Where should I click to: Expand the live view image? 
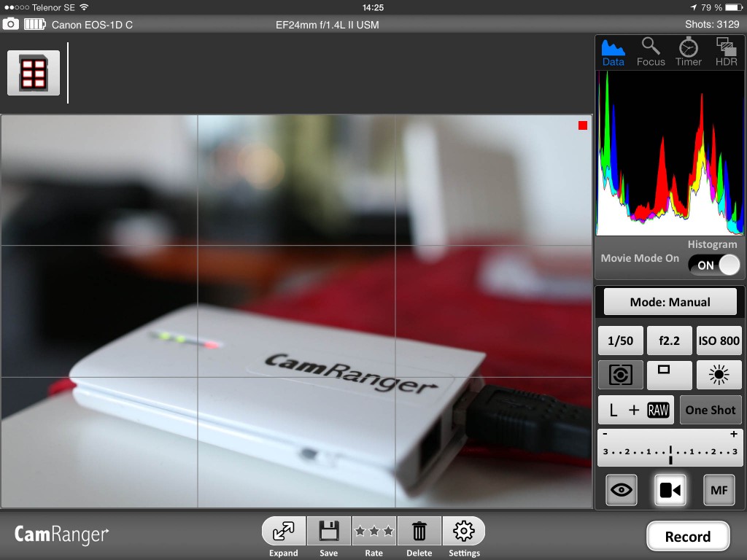click(x=284, y=532)
